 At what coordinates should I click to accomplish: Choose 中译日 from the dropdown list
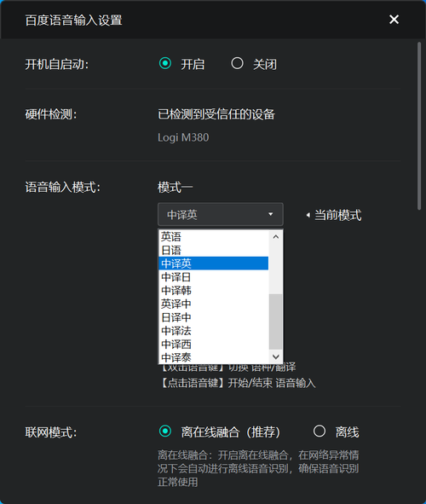pyautogui.click(x=214, y=277)
